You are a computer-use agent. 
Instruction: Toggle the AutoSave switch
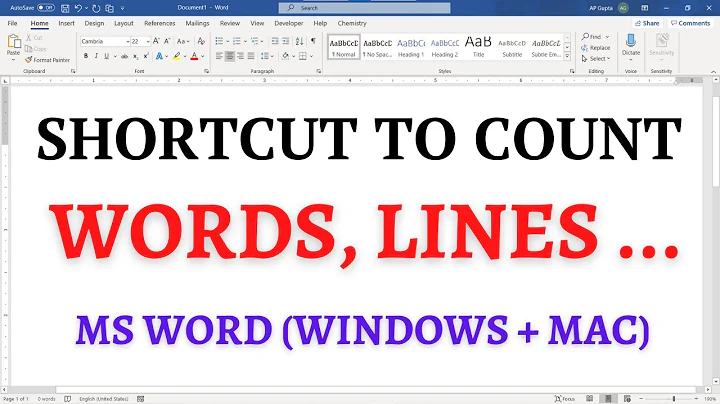(45, 8)
